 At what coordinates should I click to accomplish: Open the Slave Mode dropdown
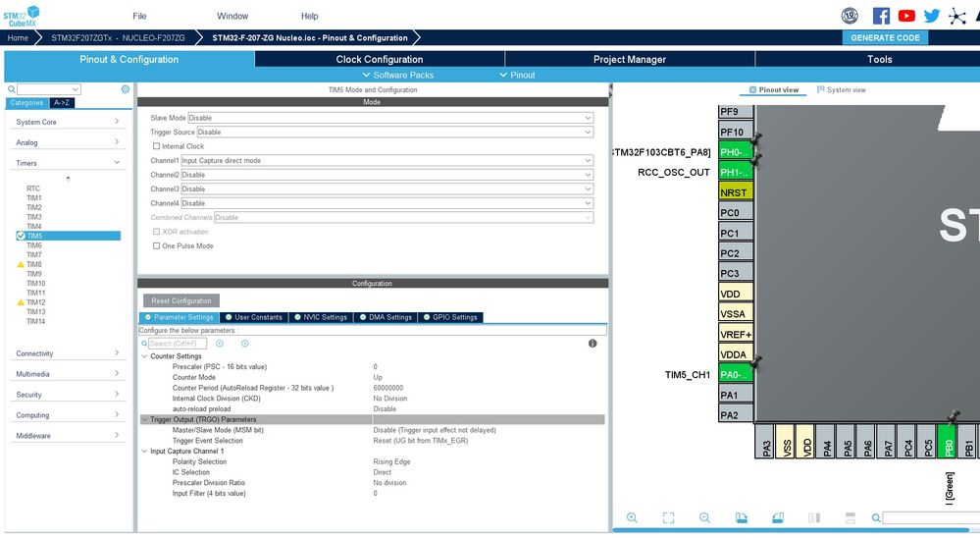390,118
